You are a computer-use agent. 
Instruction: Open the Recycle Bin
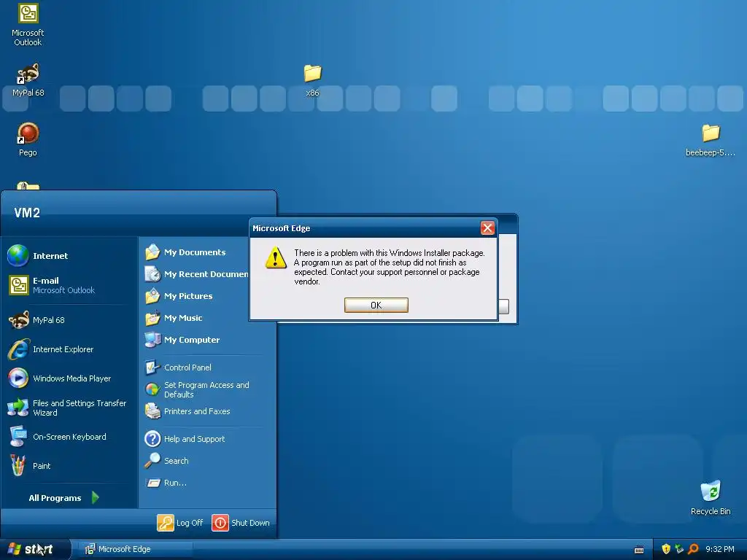(x=711, y=497)
